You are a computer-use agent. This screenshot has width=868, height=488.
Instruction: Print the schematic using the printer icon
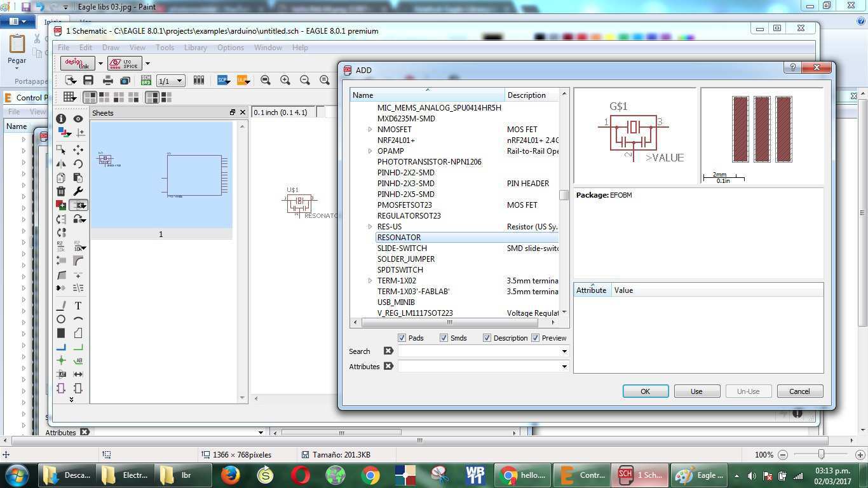pyautogui.click(x=108, y=80)
